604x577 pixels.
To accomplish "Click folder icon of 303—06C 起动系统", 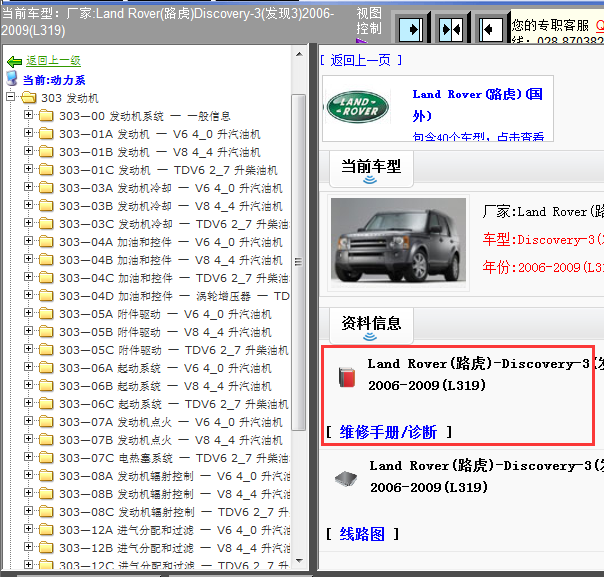I will click(46, 403).
